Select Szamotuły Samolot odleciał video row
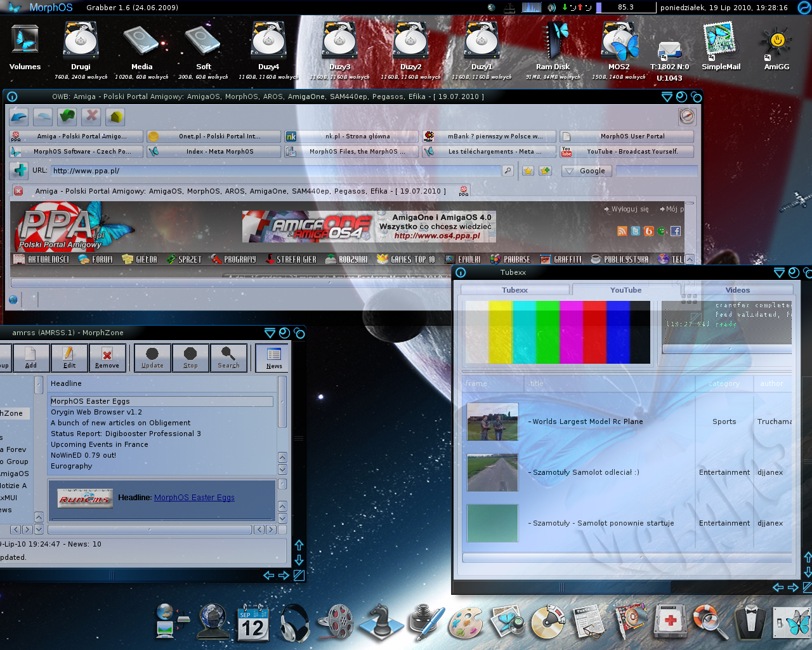This screenshot has width=812, height=650. (627, 472)
